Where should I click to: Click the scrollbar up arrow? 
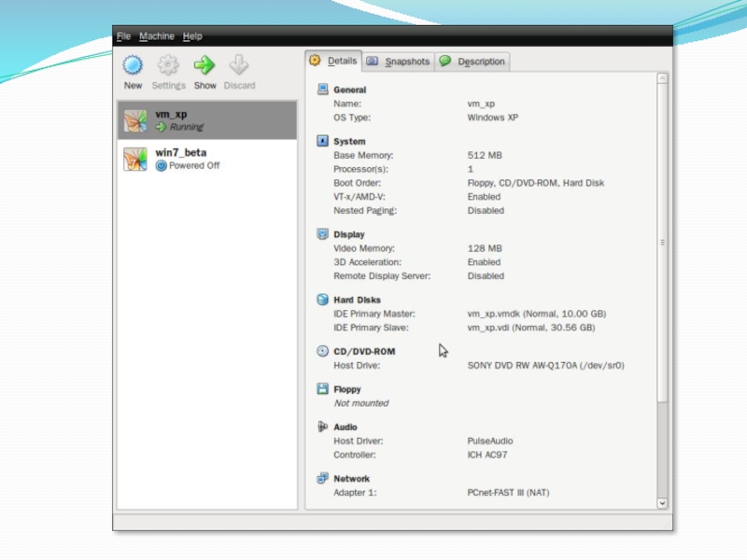663,78
